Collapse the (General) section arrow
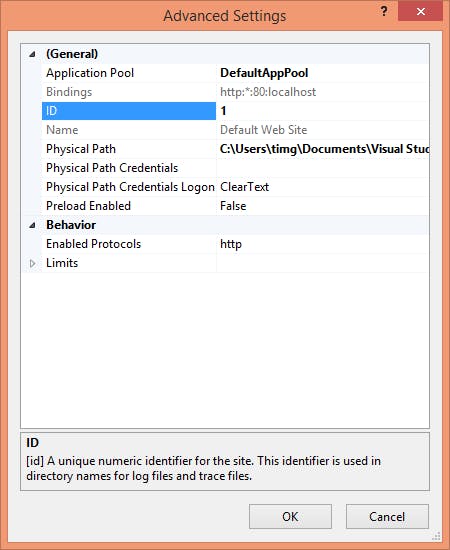The image size is (450, 550). click(32, 54)
